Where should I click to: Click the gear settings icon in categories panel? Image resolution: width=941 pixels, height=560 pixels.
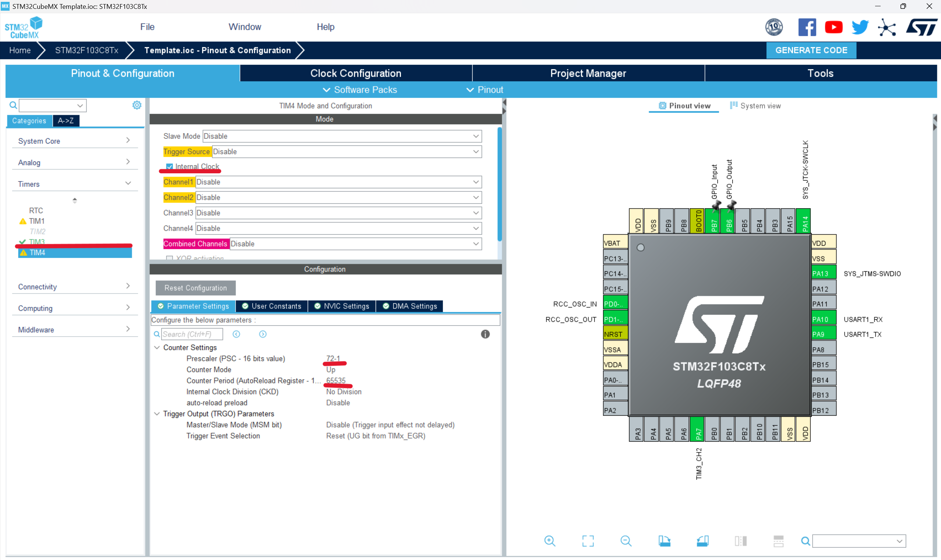point(137,105)
